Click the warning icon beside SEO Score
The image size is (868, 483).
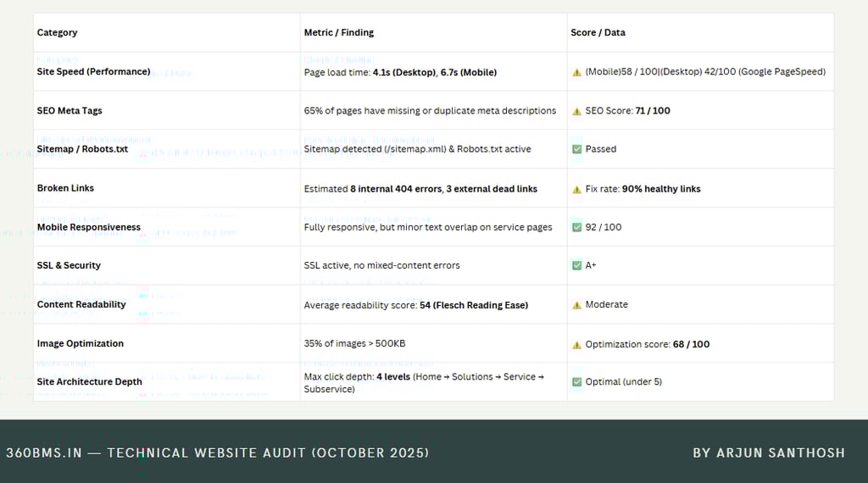(x=576, y=111)
